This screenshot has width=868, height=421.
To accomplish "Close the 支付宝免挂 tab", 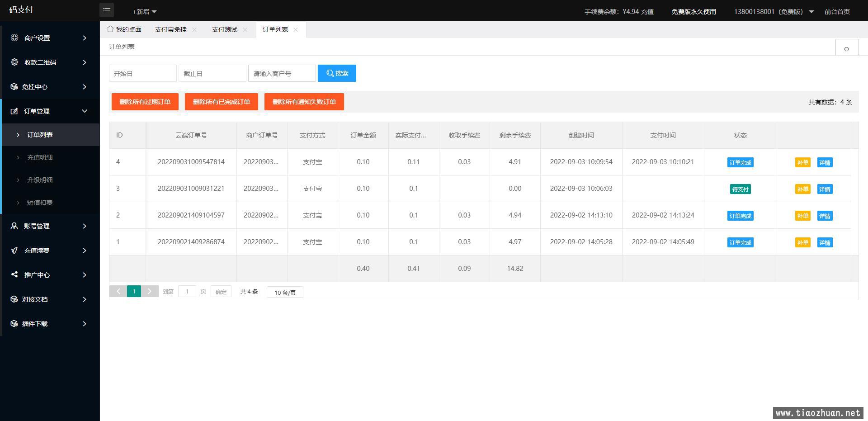I will coord(194,29).
